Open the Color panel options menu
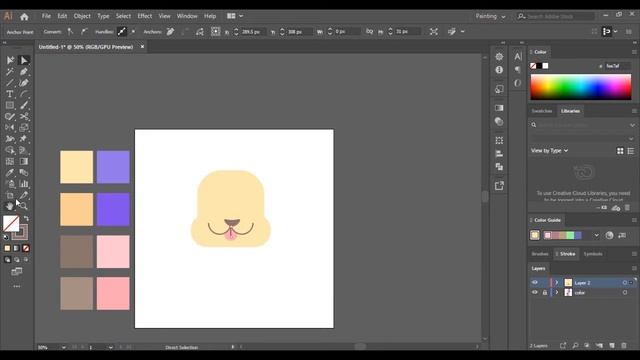The width and height of the screenshot is (640, 360). coord(634,52)
